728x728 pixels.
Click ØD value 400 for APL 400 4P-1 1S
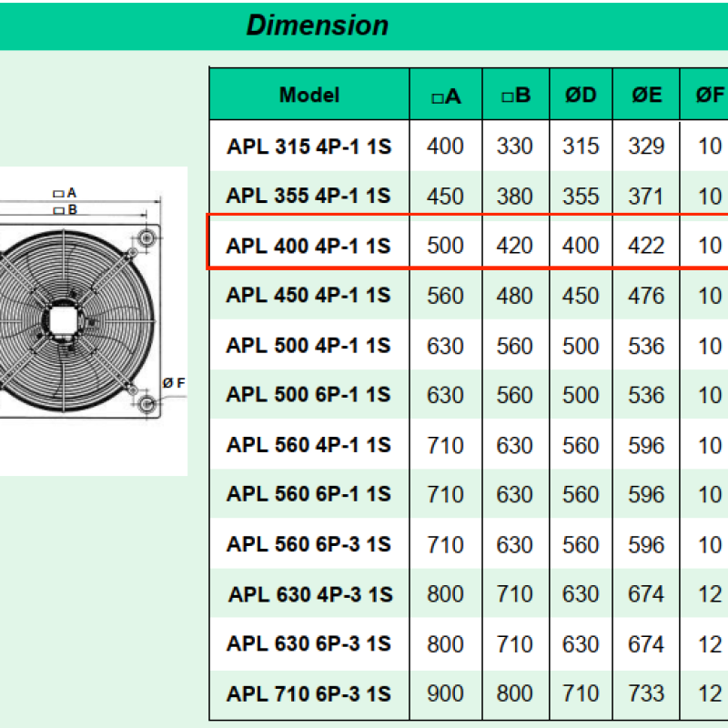[581, 246]
